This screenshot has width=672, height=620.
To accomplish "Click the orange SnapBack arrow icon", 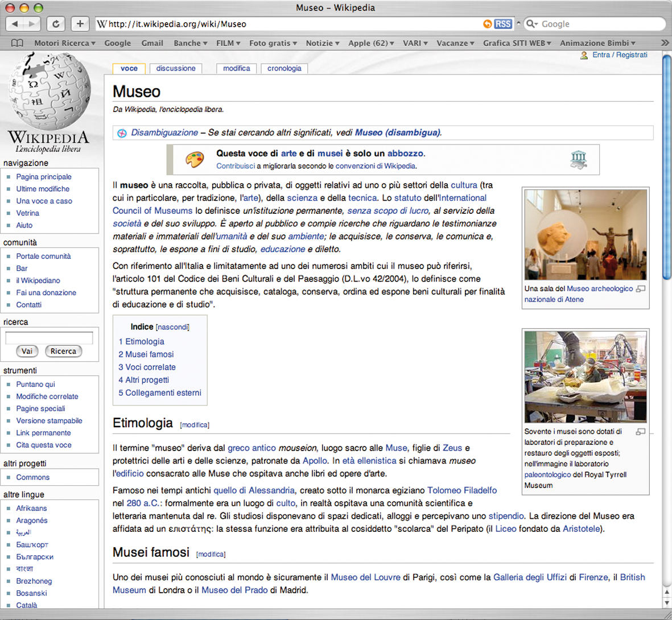I will click(x=487, y=24).
